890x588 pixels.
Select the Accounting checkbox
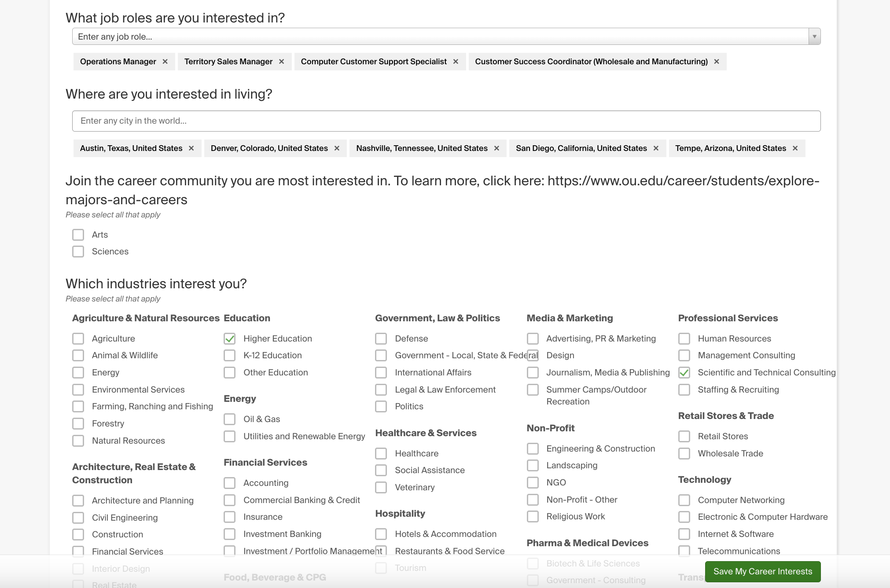pos(230,483)
